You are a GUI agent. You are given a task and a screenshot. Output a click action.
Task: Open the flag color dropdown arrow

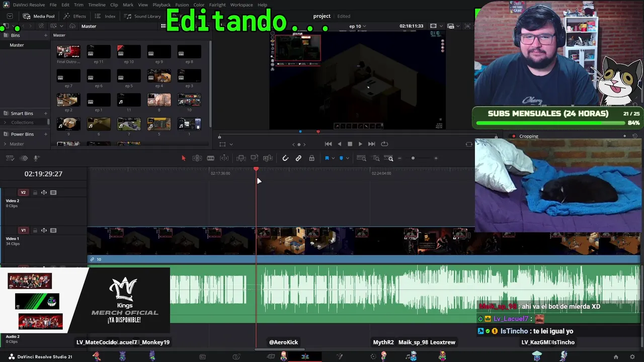(x=333, y=159)
